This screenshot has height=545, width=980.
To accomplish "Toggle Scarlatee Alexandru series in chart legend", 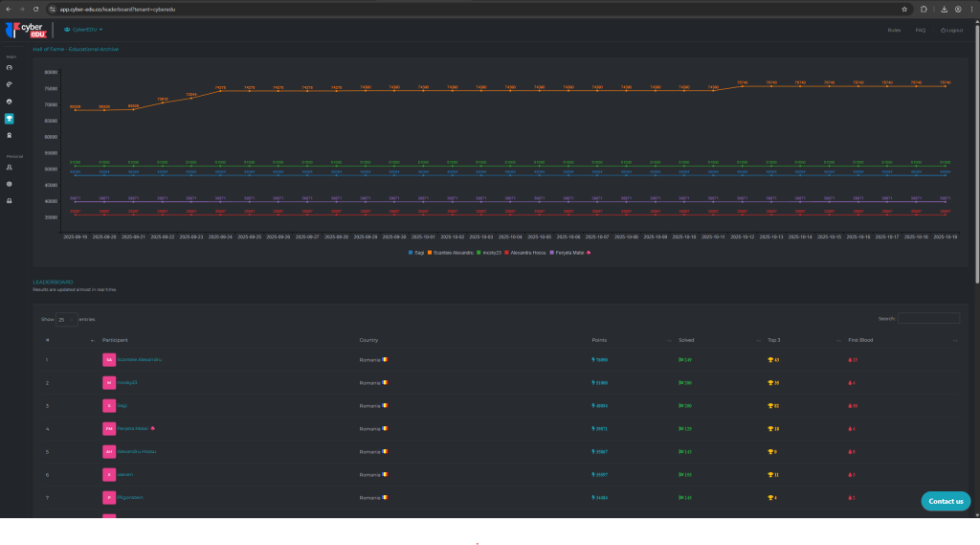I will click(453, 252).
